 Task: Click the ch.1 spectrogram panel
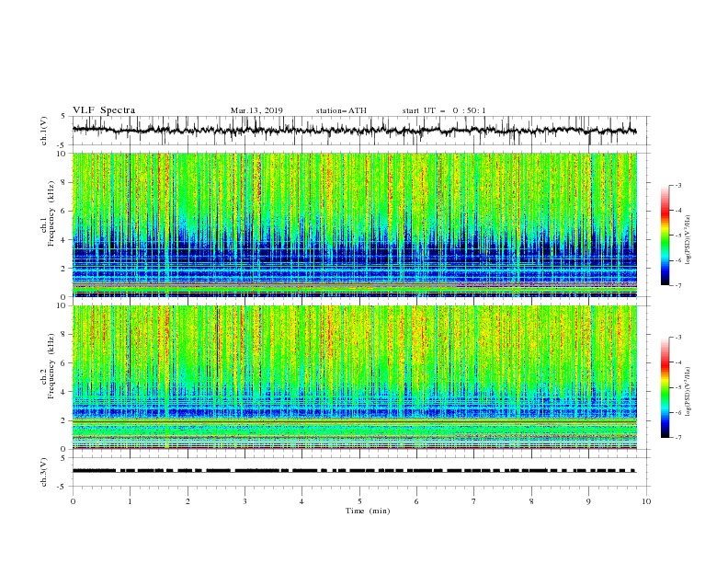pos(355,224)
